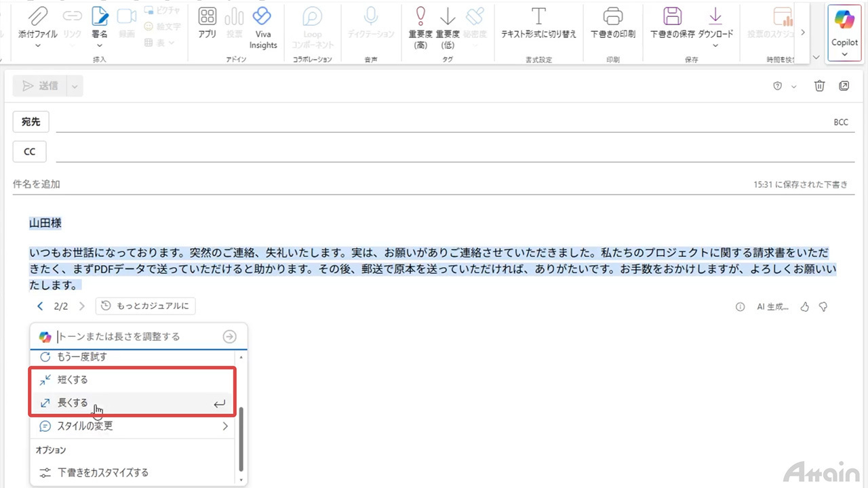Screen dimensions: 868x488
Task: Click the 件名を追加 subject field
Action: (x=339, y=184)
